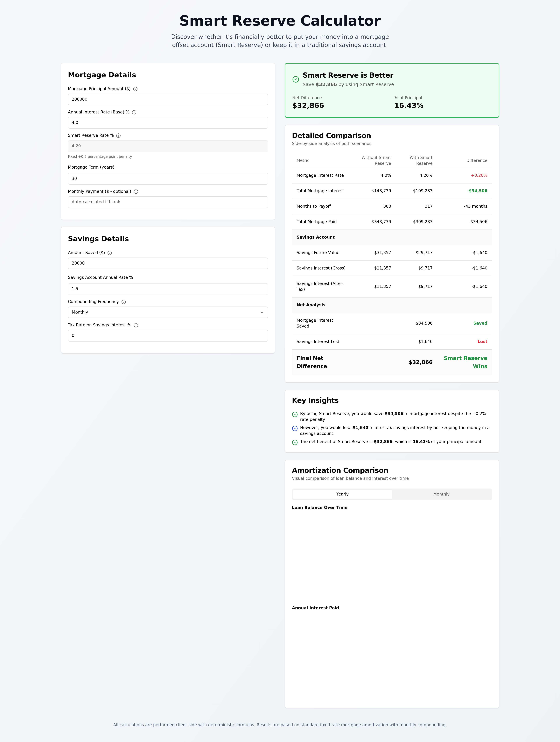Viewport: 560px width, 742px height.
Task: Click the optional Monthly Payment input
Action: pos(168,202)
